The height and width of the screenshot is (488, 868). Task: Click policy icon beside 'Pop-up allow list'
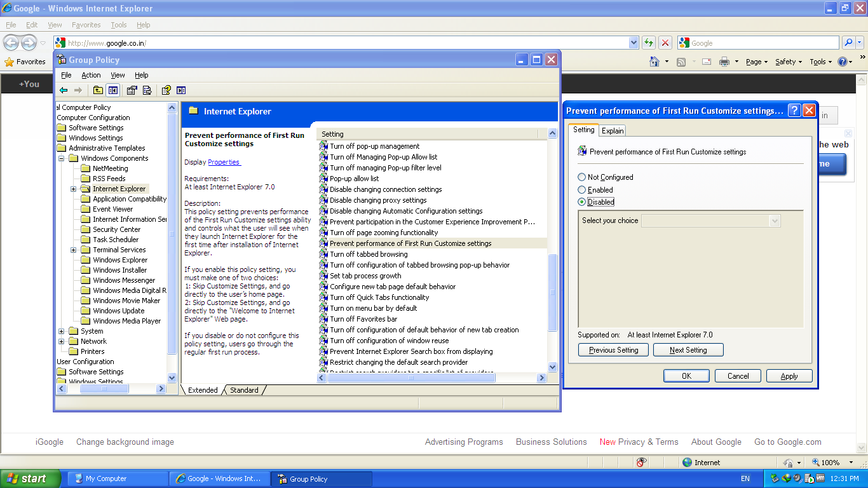tap(323, 179)
